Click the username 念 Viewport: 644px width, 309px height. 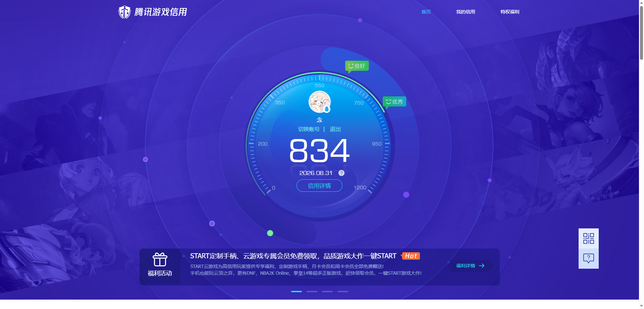(x=319, y=120)
